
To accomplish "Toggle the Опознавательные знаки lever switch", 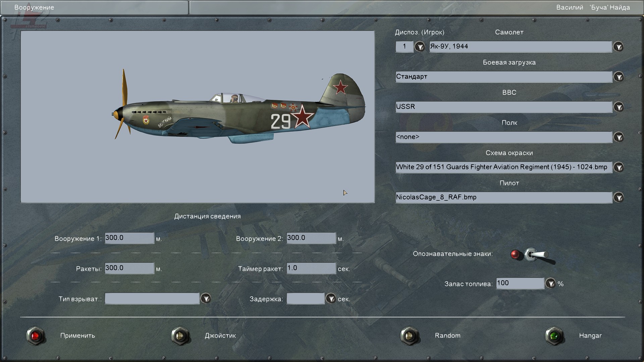I will click(x=537, y=255).
